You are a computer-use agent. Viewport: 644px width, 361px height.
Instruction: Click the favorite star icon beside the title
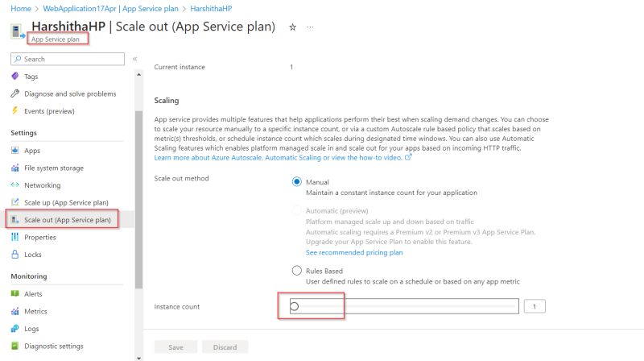[292, 27]
